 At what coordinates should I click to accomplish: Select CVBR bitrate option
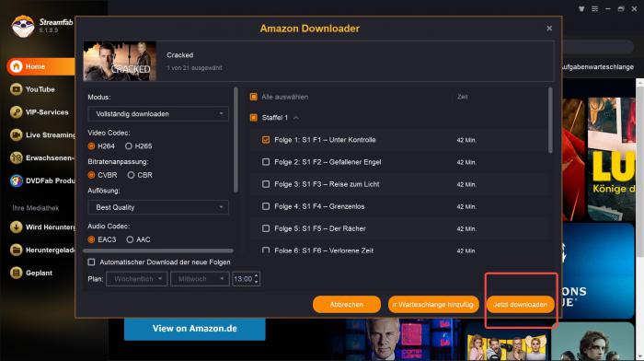[91, 175]
